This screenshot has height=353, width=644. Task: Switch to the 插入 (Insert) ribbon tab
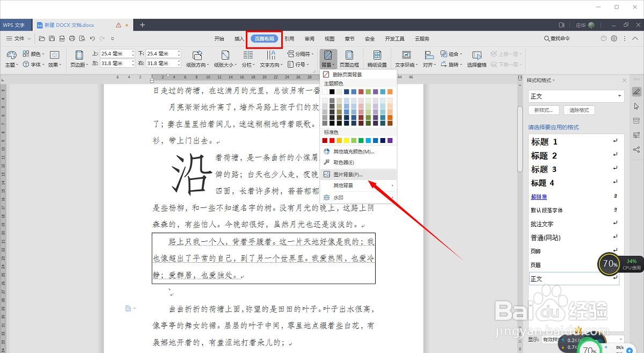point(239,38)
